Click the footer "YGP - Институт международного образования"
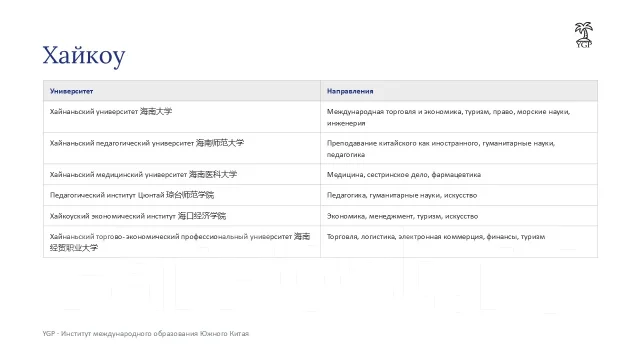This screenshot has height=360, width=640. 145,333
